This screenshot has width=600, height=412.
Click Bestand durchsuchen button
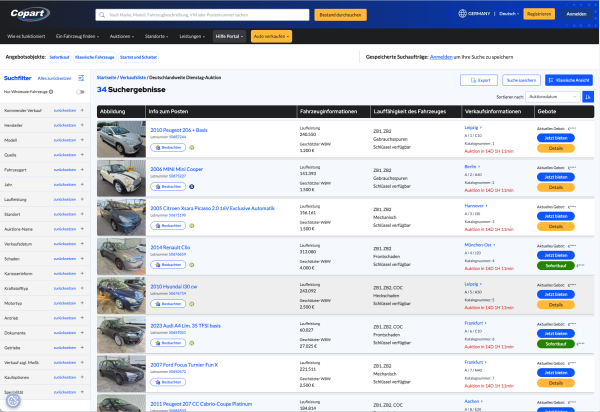pos(340,15)
